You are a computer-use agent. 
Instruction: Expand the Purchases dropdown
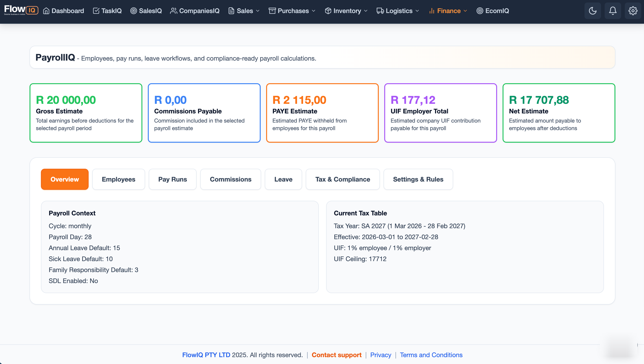point(292,11)
